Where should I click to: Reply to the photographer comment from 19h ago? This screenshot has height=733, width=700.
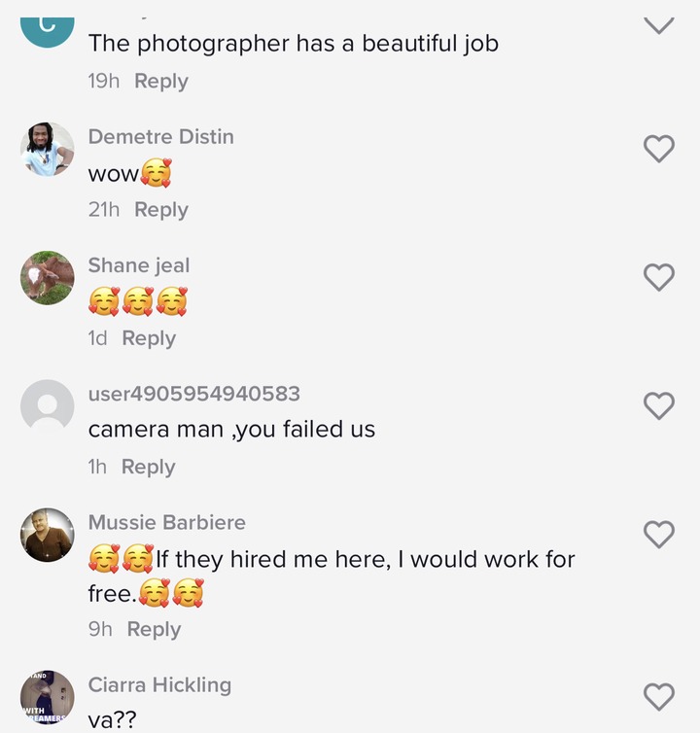[161, 82]
